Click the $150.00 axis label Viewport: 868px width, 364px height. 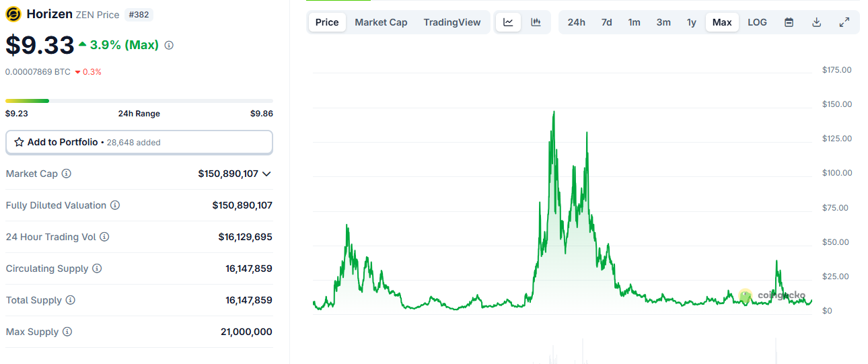[x=837, y=104]
